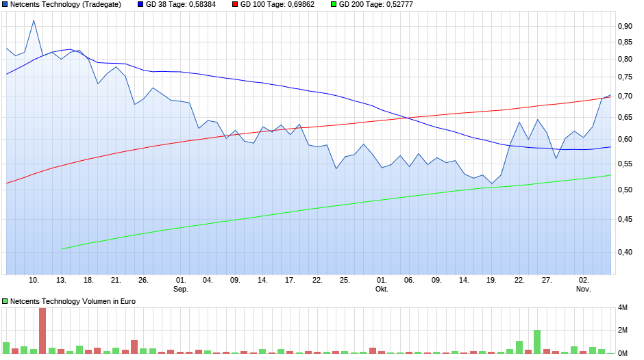
Task: Click the GD 38 Tage: 0,58384 label
Action: (181, 5)
